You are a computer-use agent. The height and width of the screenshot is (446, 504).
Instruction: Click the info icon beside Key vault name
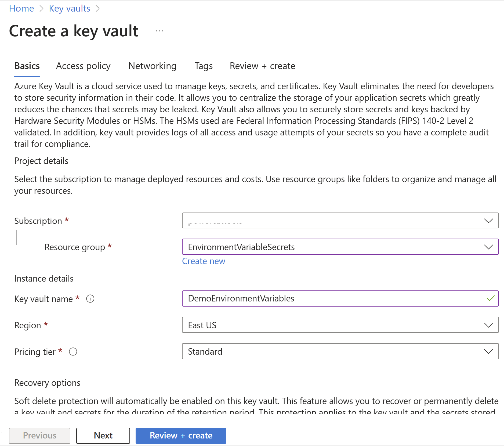[90, 299]
